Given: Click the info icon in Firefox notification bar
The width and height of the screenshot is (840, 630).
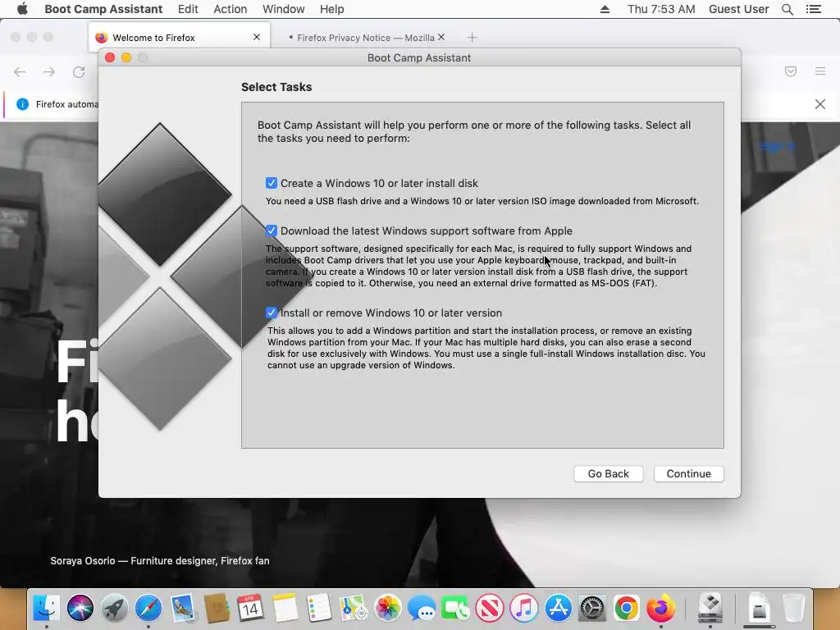Looking at the screenshot, I should [x=22, y=104].
